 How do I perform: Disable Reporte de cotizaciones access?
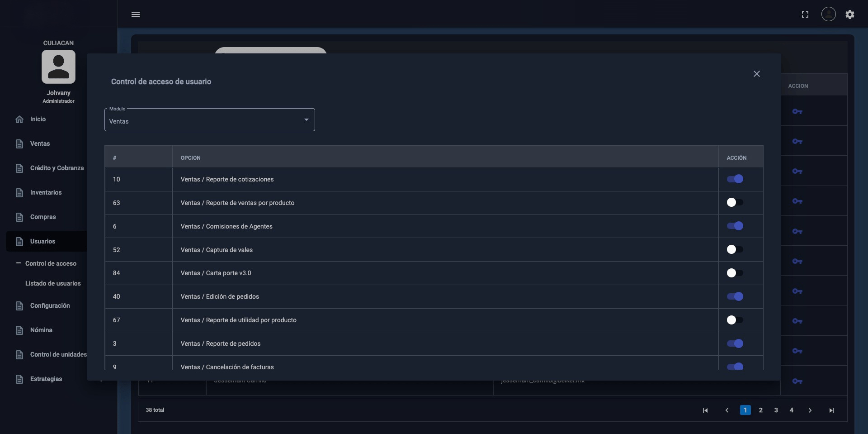point(735,179)
